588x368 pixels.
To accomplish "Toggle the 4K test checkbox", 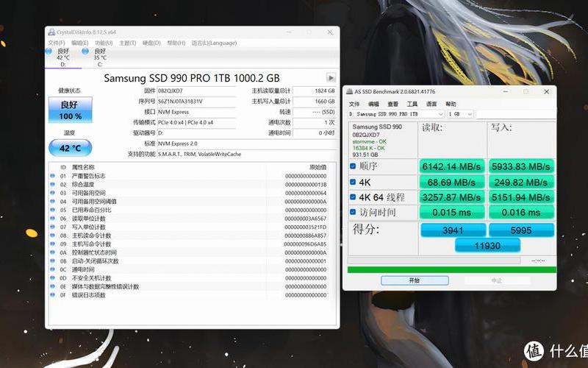I will point(353,182).
